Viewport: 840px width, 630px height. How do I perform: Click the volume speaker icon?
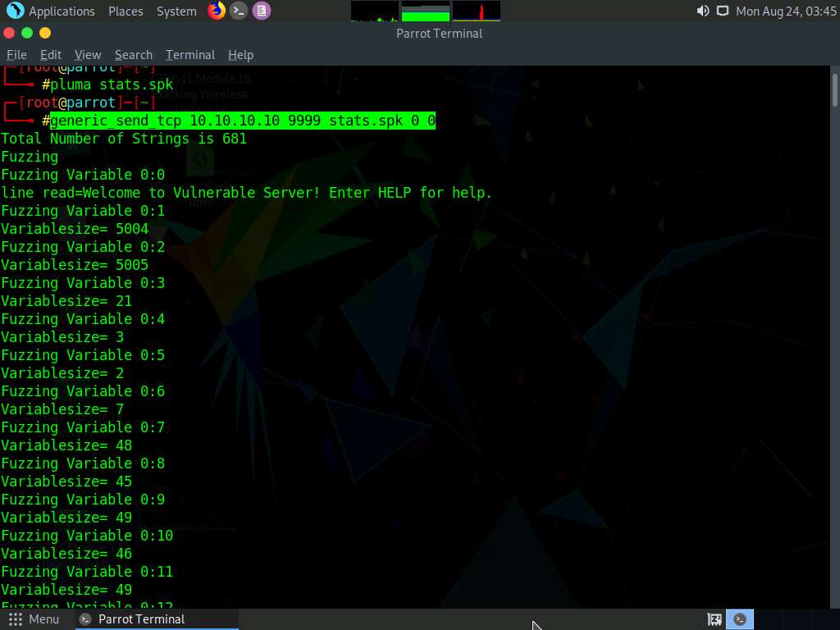tap(702, 11)
